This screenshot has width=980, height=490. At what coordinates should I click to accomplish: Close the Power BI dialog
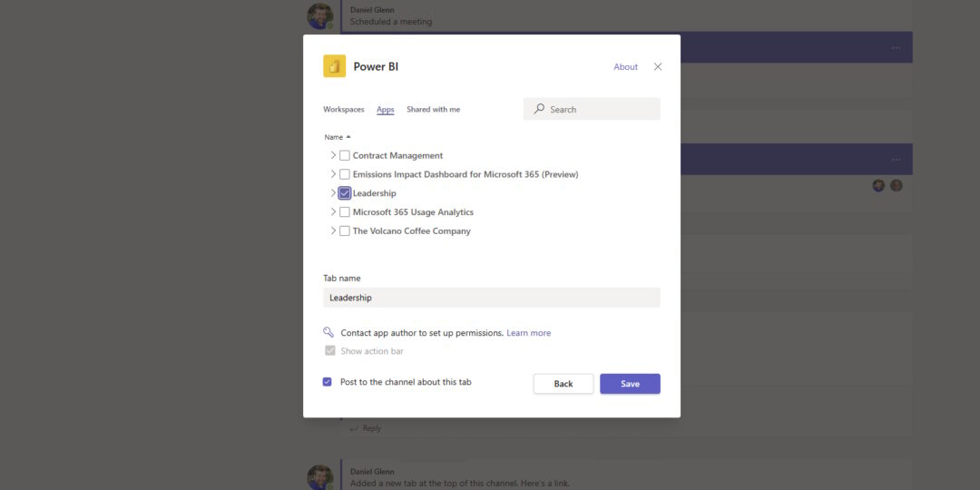tap(658, 66)
